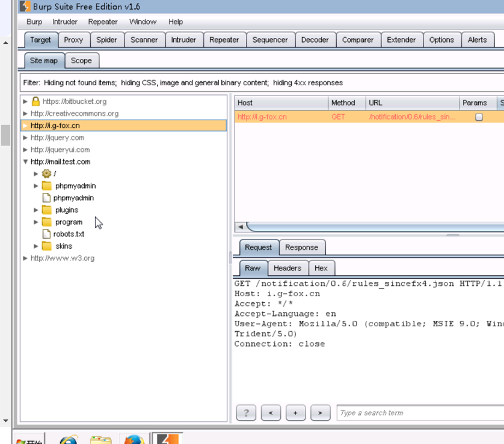Click the bitbucket.org lock icon
This screenshot has height=444, width=504.
(x=35, y=102)
